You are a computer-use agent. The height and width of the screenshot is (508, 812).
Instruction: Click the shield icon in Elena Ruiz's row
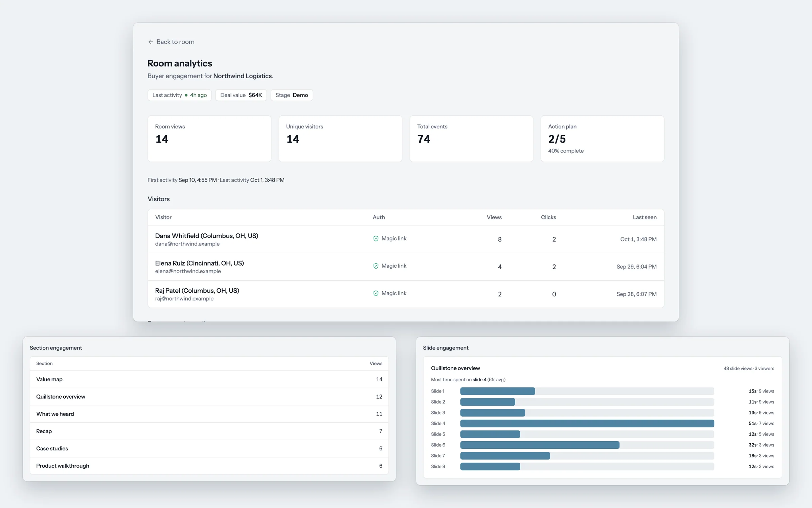[376, 266]
